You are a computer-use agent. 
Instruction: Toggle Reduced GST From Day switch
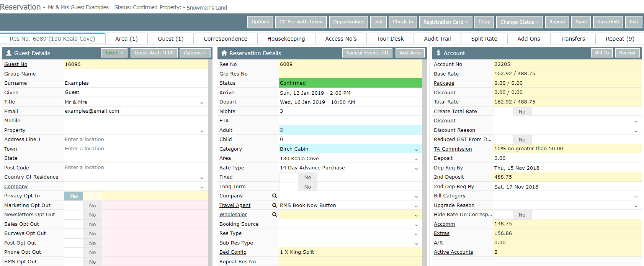[x=513, y=140]
